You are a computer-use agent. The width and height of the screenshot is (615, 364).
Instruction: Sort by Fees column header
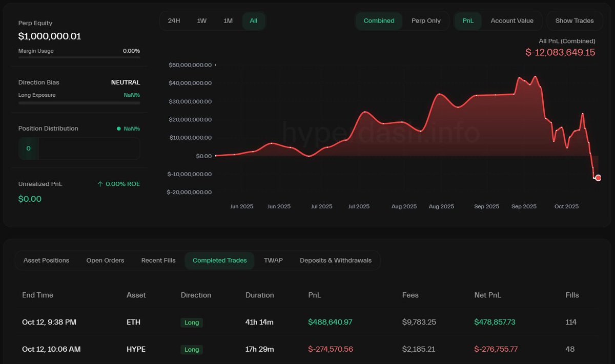[x=410, y=295]
